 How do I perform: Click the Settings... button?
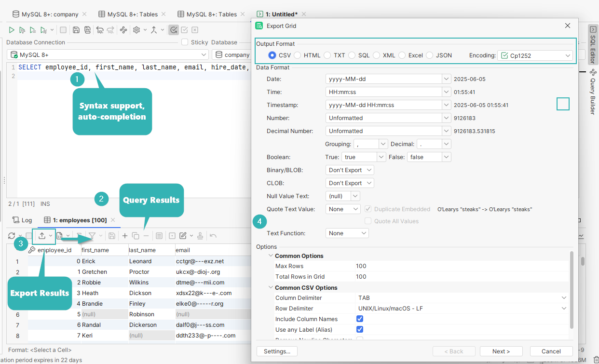pos(277,351)
